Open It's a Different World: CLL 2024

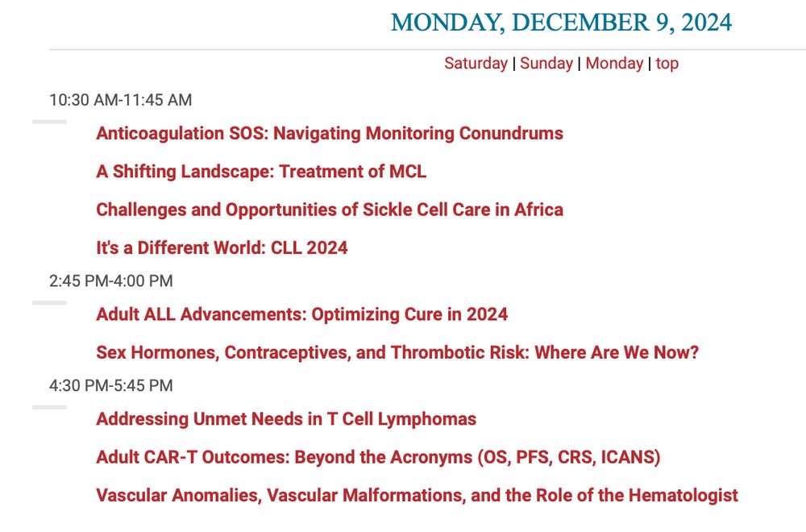click(222, 247)
